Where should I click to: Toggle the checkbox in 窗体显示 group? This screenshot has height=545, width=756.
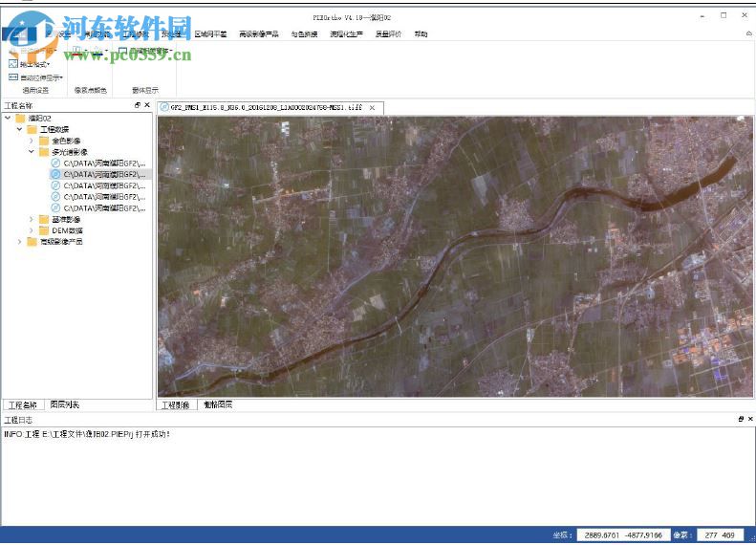tap(123, 51)
